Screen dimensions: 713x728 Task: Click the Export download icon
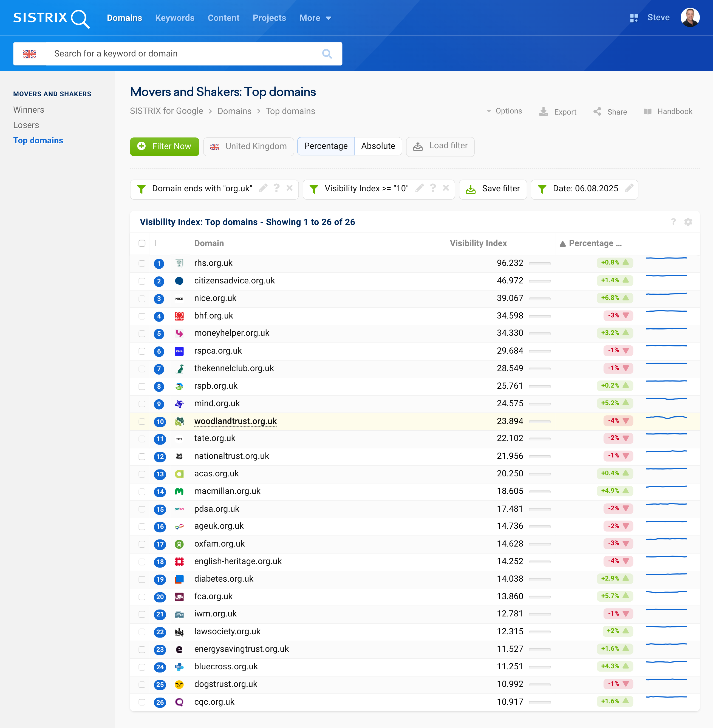(x=543, y=112)
